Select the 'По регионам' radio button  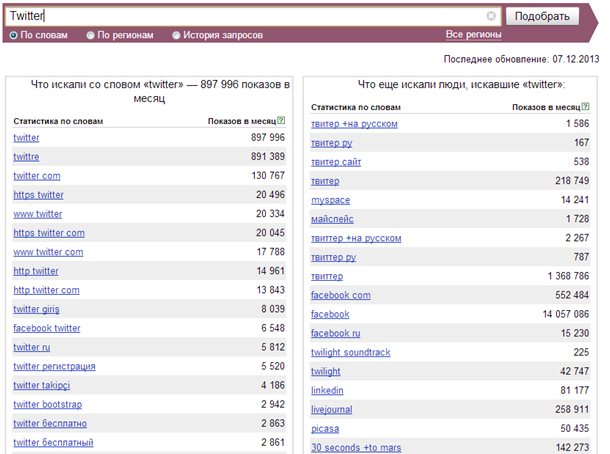[x=91, y=35]
